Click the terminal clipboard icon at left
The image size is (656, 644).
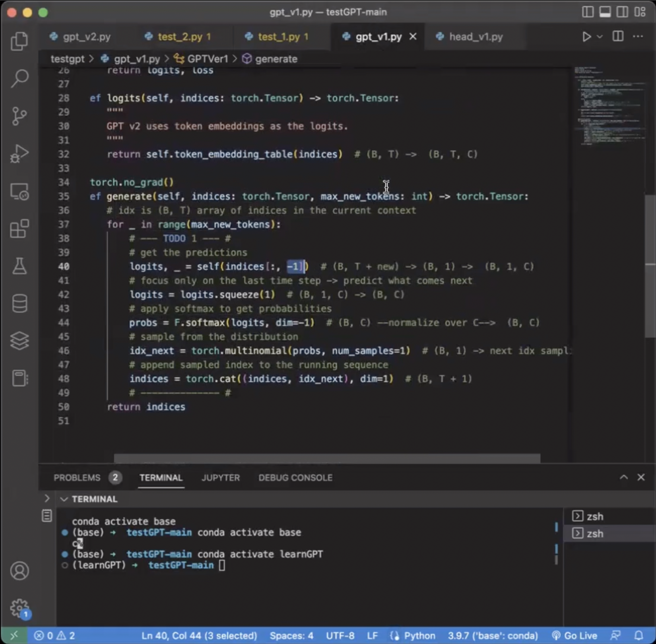[47, 516]
